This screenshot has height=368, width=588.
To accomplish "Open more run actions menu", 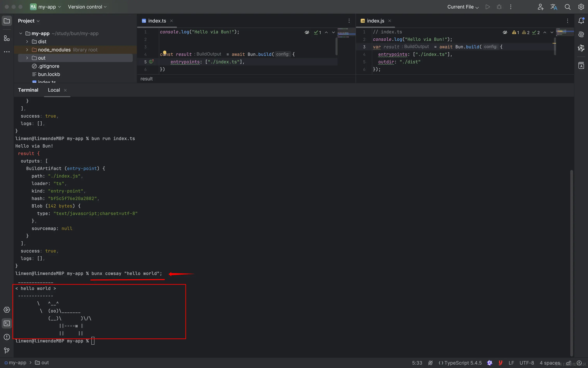I will point(510,7).
